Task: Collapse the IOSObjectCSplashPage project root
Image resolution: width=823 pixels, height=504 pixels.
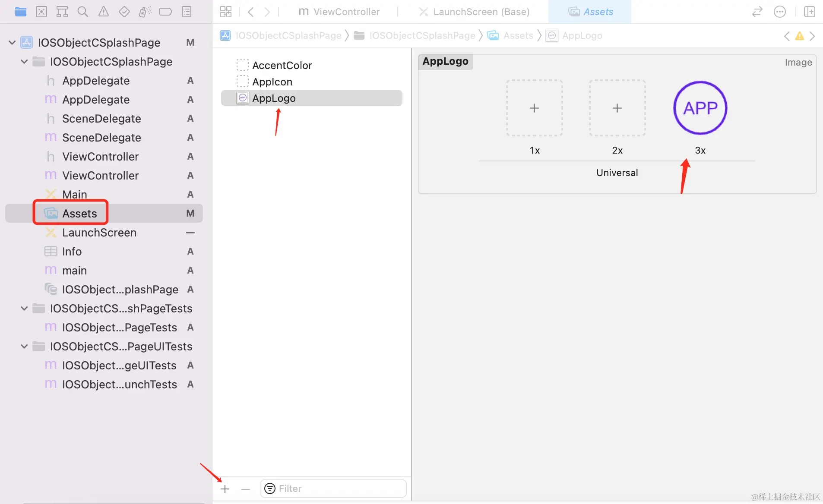Action: point(12,42)
